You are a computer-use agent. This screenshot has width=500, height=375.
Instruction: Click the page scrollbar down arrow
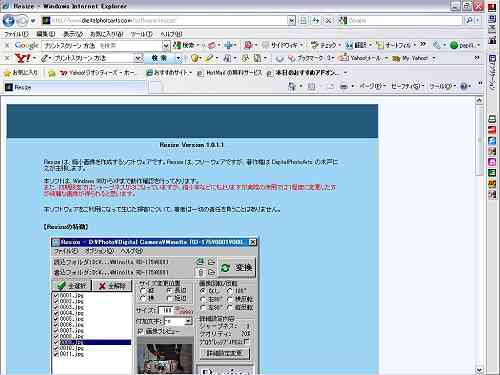click(479, 370)
